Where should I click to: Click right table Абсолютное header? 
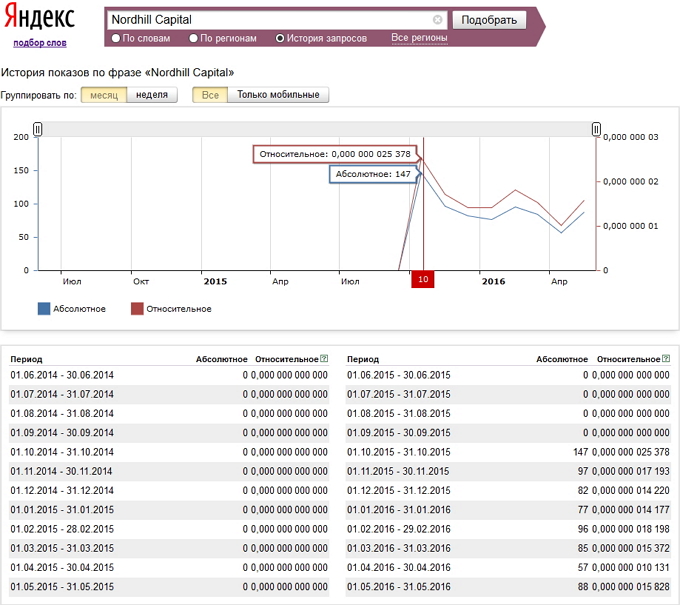[562, 359]
